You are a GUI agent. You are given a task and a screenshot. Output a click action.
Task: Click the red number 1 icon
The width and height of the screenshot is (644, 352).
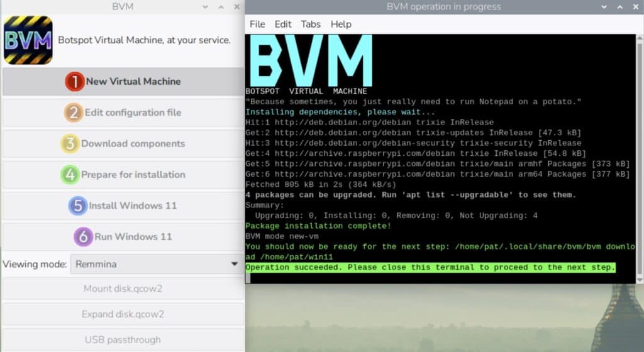click(x=75, y=82)
